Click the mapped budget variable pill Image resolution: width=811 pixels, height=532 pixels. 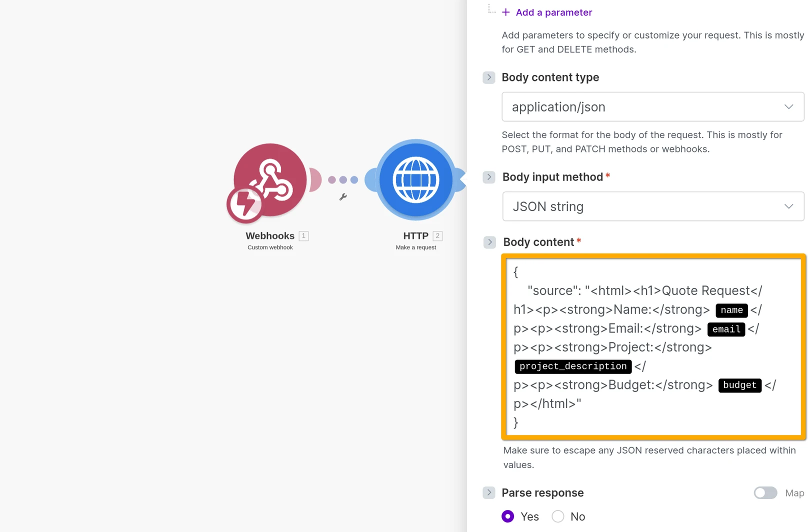(739, 385)
